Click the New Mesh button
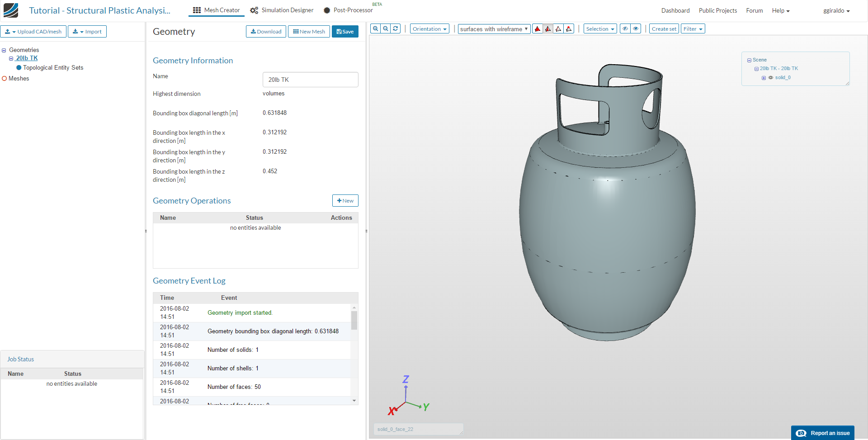This screenshot has width=868, height=440. coord(309,32)
